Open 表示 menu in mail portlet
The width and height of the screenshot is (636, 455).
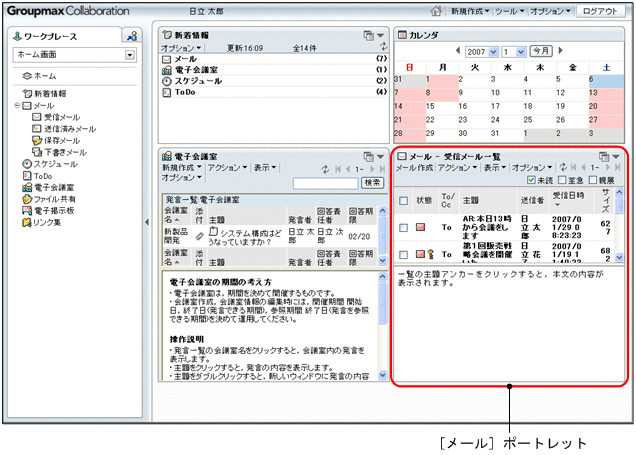pos(494,167)
